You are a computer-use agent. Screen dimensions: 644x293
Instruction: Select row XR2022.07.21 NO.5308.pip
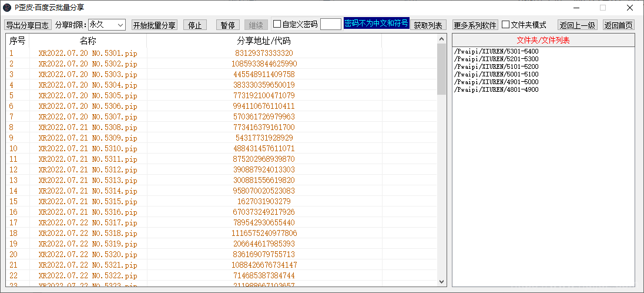222,127
